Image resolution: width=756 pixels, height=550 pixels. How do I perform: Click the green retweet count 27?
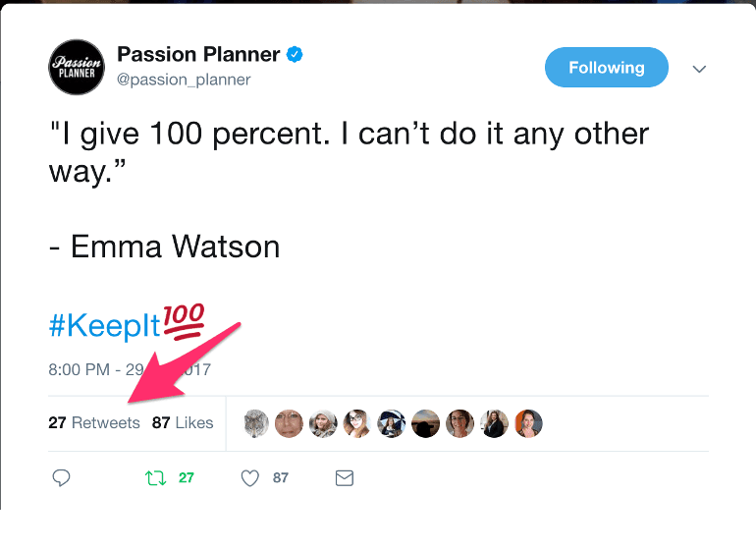click(x=186, y=478)
